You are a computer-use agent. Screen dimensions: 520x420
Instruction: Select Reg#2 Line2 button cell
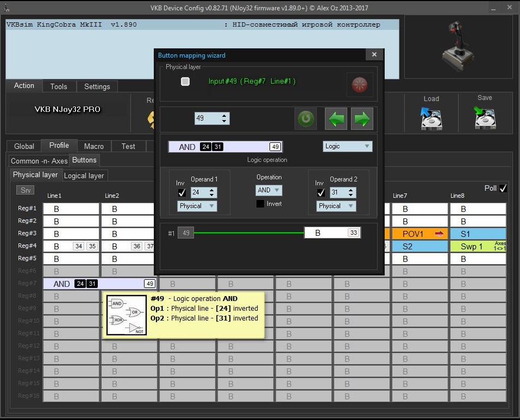128,221
